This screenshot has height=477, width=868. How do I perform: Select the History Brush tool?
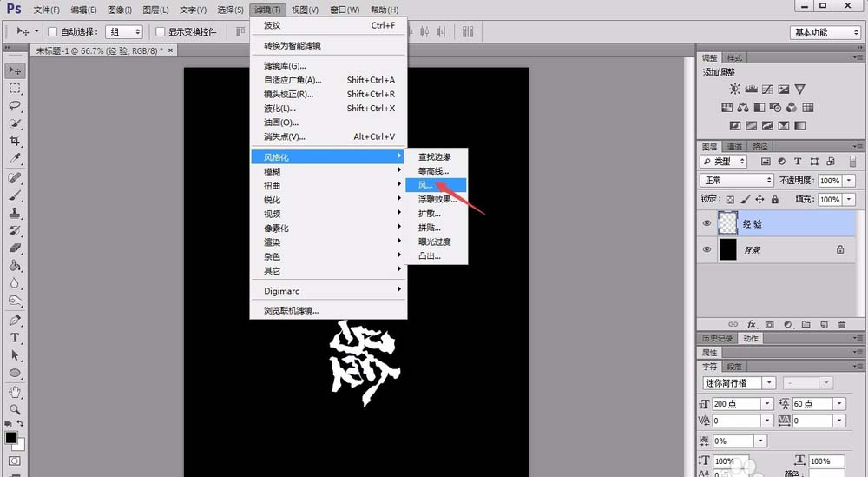(15, 230)
